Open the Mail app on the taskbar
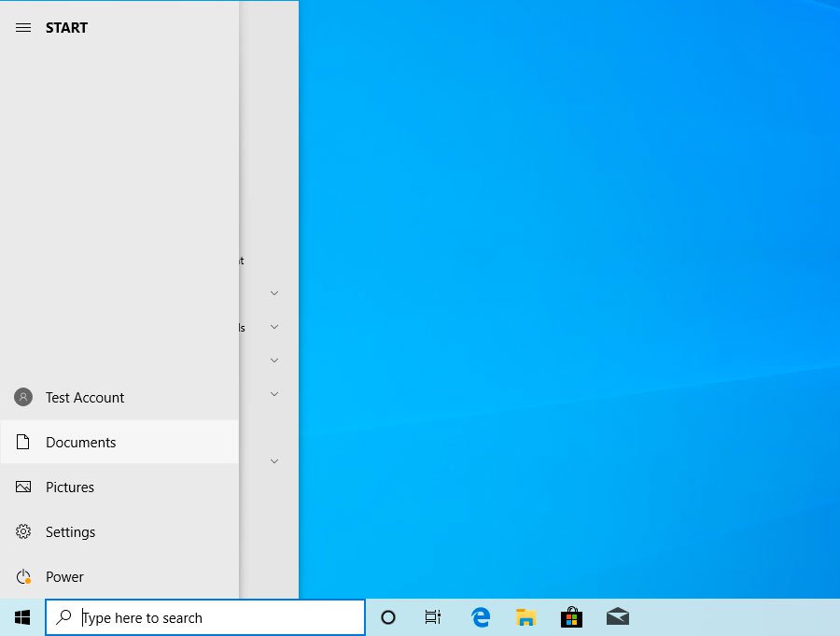Screen dimensions: 840x636 click(x=617, y=616)
